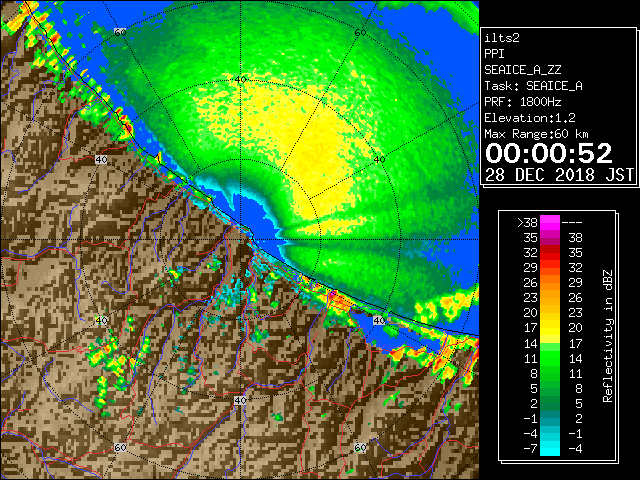
Task: Click the 60 range label in southwest corner
Action: click(120, 447)
